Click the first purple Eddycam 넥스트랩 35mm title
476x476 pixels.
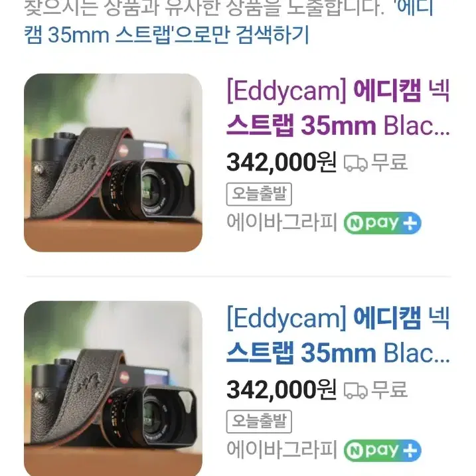click(x=338, y=108)
